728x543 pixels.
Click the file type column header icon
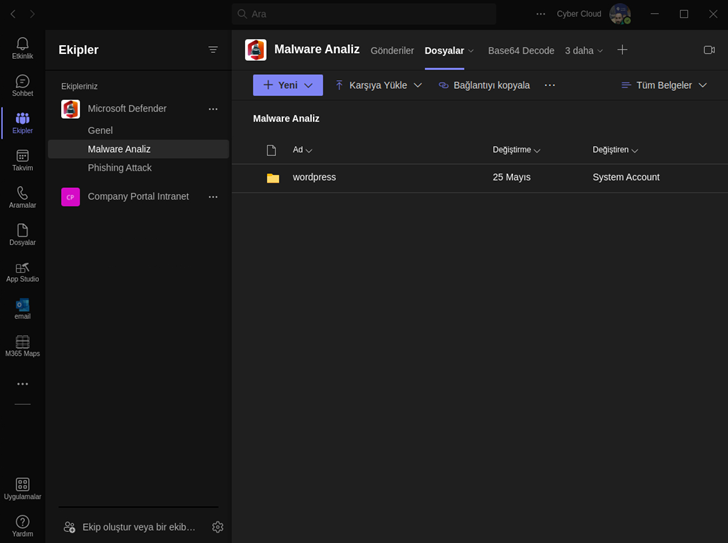coord(271,150)
